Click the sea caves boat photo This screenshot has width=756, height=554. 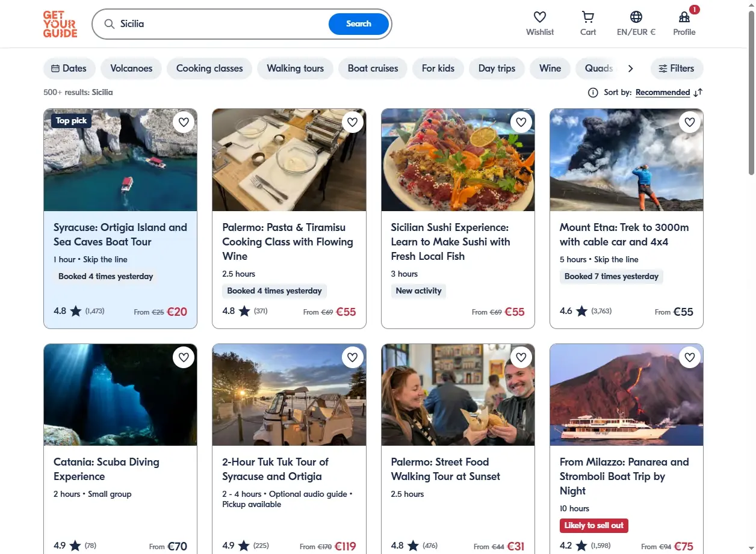(120, 160)
